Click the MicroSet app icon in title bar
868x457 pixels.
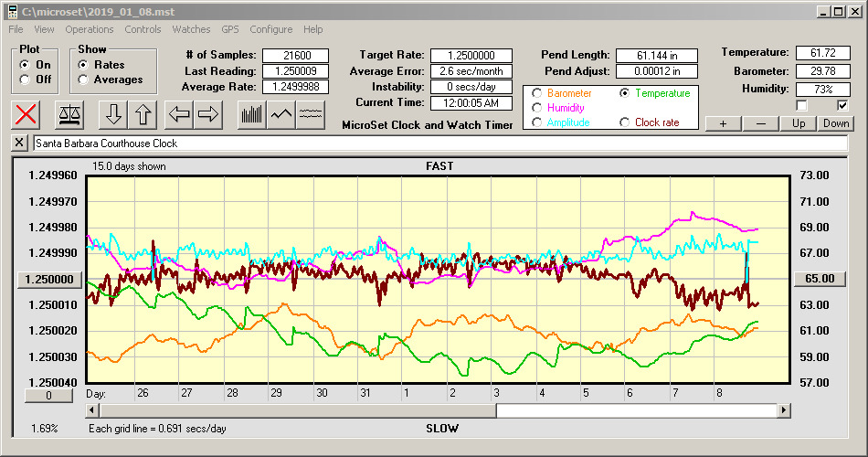pyautogui.click(x=12, y=11)
